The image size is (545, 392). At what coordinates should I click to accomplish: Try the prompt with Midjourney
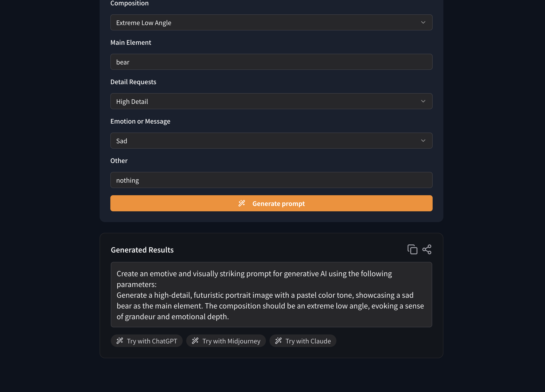[226, 341]
